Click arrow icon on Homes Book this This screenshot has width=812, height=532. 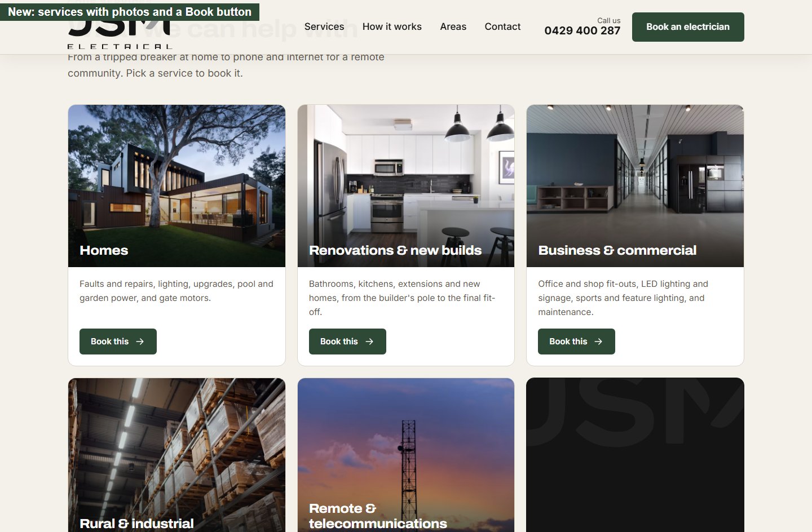(x=140, y=342)
